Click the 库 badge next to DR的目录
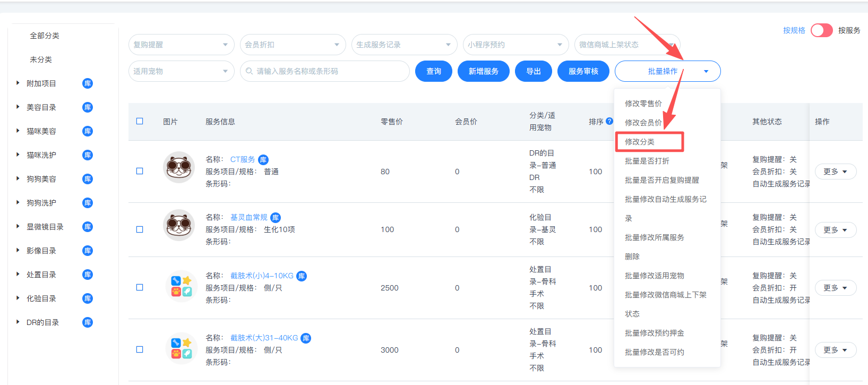The width and height of the screenshot is (868, 385). click(x=88, y=322)
